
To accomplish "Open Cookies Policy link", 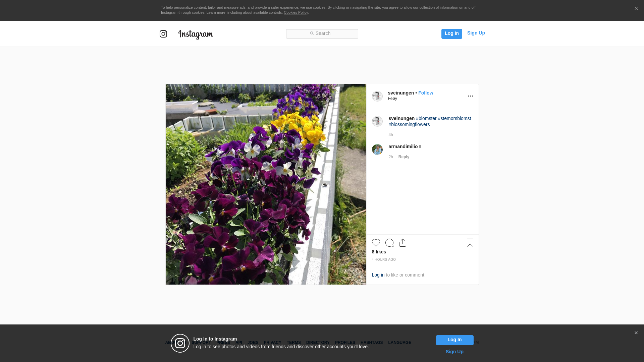I will coord(296,12).
